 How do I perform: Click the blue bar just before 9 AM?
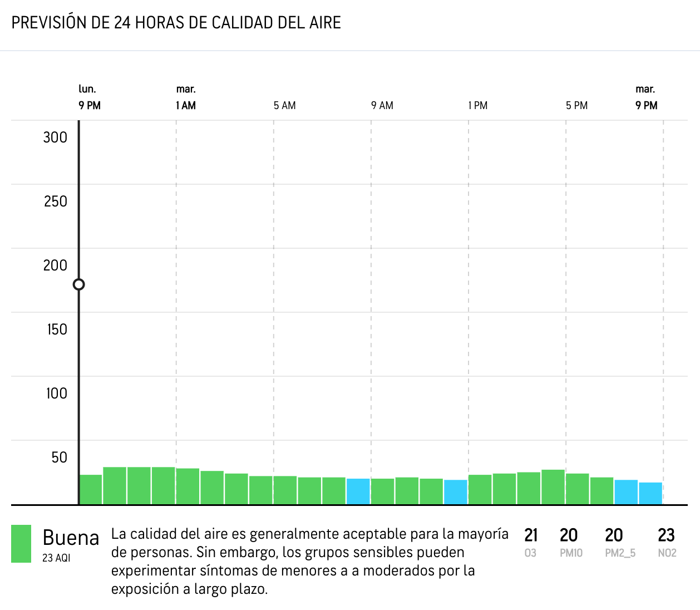click(x=358, y=491)
